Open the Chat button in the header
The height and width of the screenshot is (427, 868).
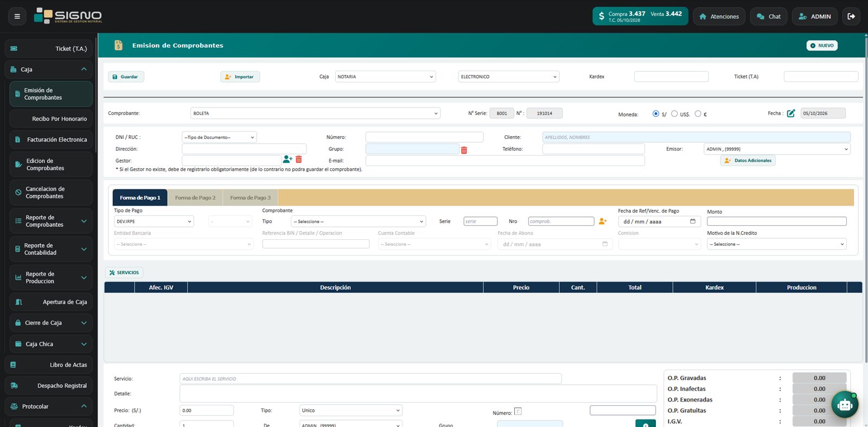[769, 16]
